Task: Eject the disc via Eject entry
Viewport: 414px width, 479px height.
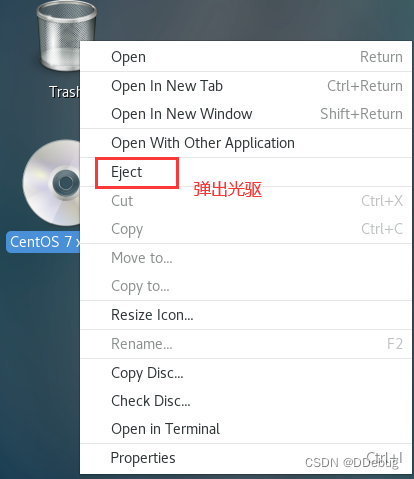Action: pos(246,172)
